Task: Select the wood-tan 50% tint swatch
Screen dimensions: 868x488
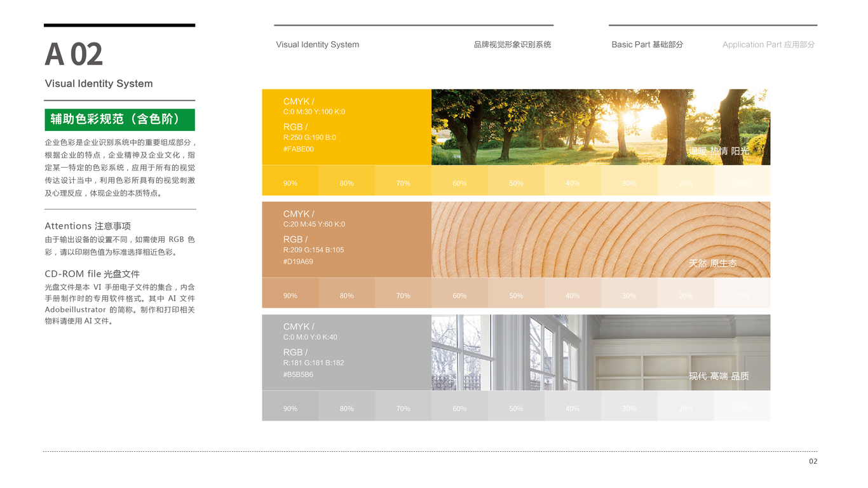Action: tap(517, 293)
